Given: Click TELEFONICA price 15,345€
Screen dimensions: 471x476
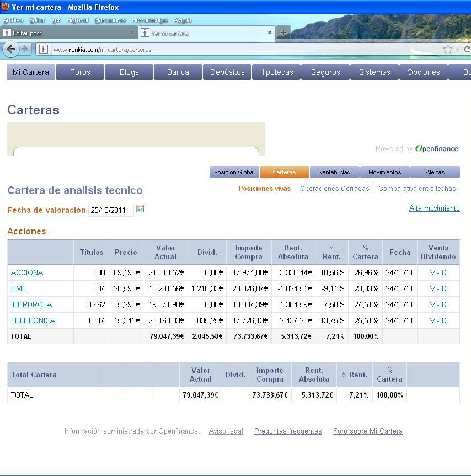Looking at the screenshot, I should pos(127,320).
